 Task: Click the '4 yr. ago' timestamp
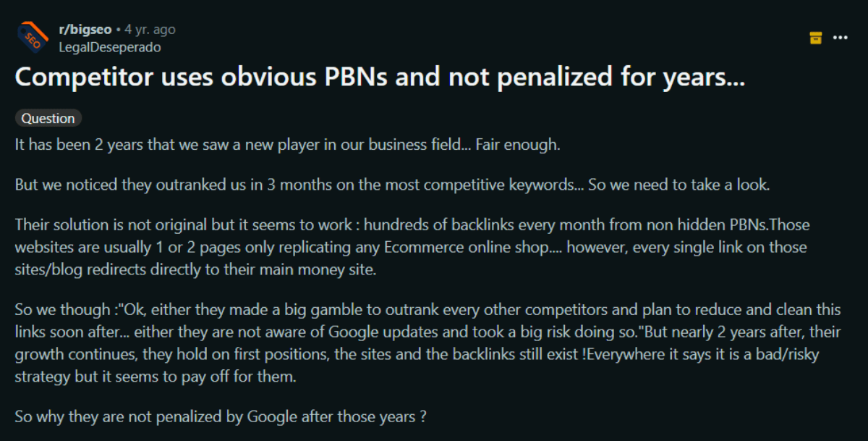pos(150,30)
